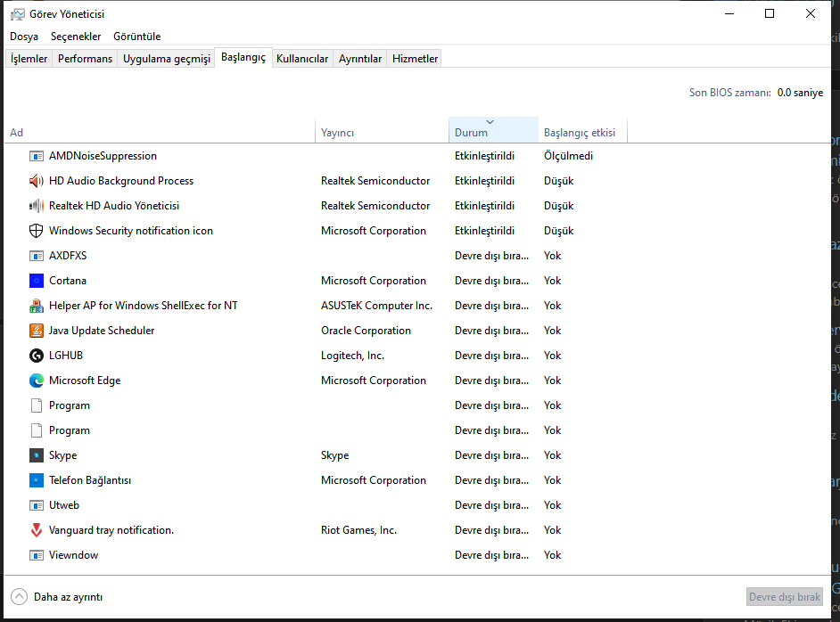Select the Başlangıç tab
Screen dimensions: 840x622
(x=243, y=57)
